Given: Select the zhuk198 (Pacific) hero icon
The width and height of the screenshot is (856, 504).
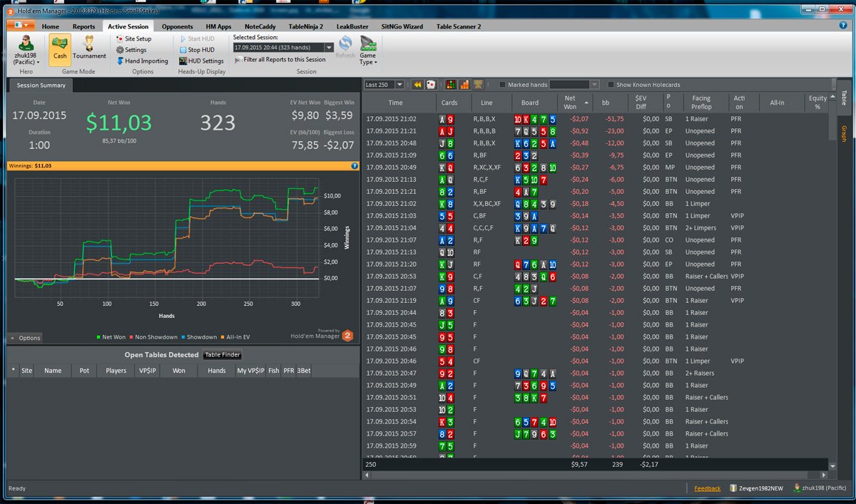Looking at the screenshot, I should pyautogui.click(x=27, y=50).
